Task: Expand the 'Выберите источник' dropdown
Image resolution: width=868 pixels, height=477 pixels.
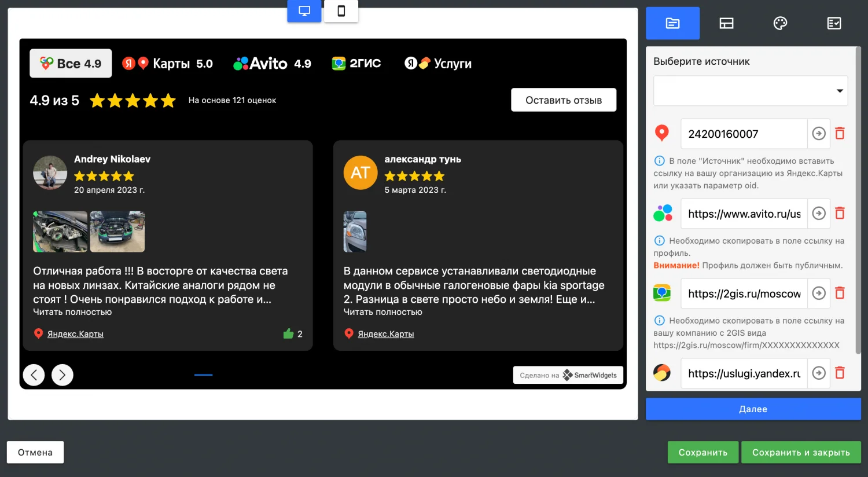Action: pyautogui.click(x=750, y=91)
